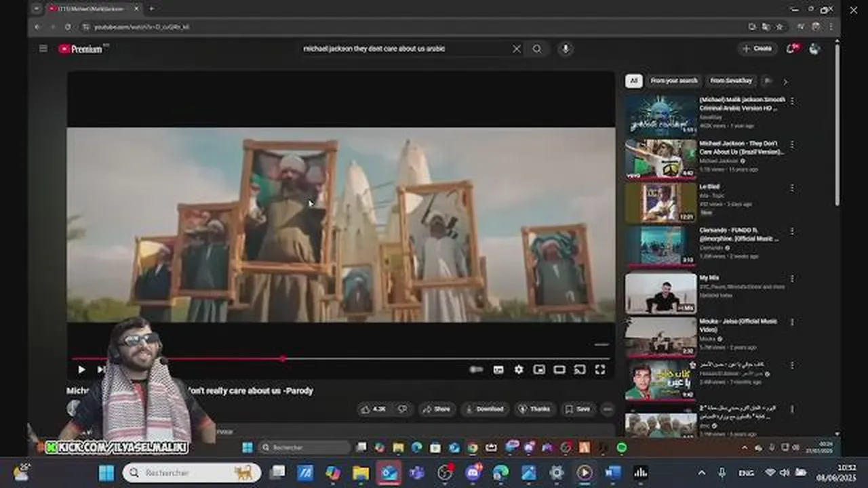Dislike this video
Viewport: 868px width, 488px height.
[402, 409]
